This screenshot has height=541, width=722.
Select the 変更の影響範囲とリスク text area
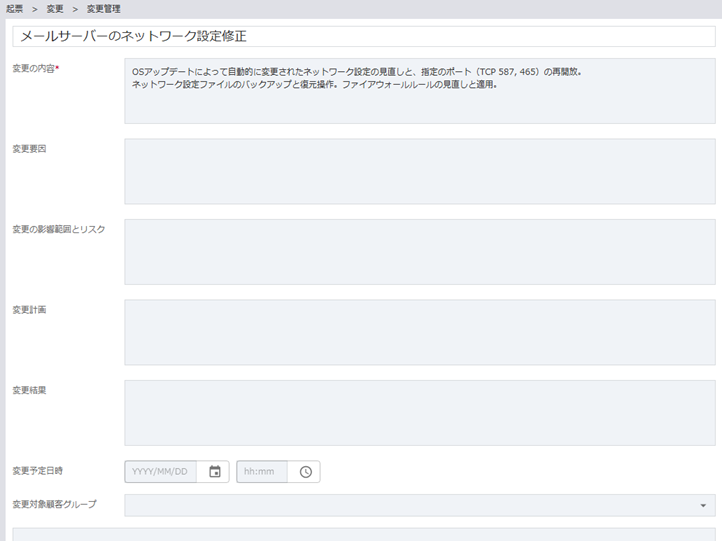click(x=419, y=252)
